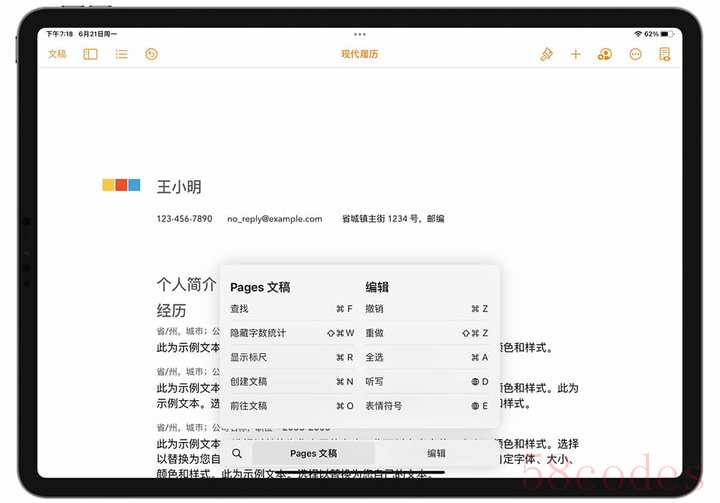Open the sidebar view options icon

click(90, 54)
